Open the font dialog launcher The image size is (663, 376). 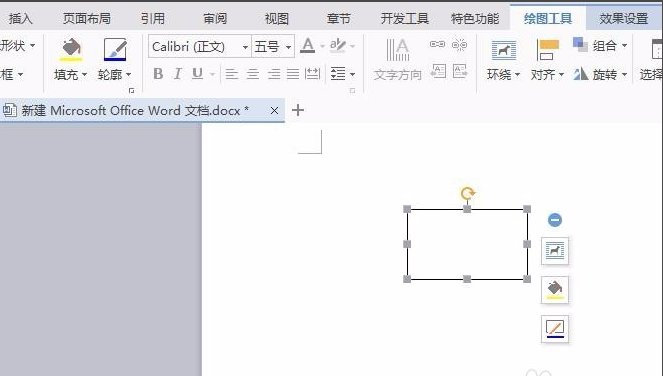click(x=132, y=91)
